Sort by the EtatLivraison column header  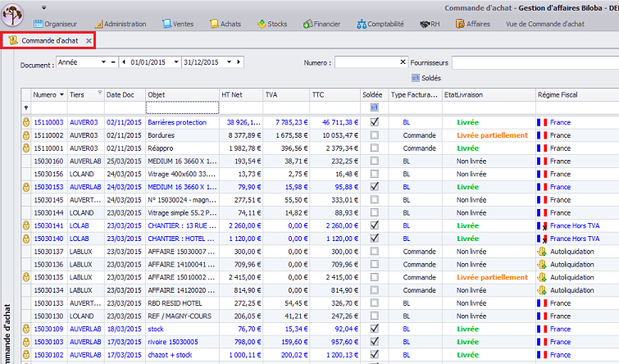489,95
